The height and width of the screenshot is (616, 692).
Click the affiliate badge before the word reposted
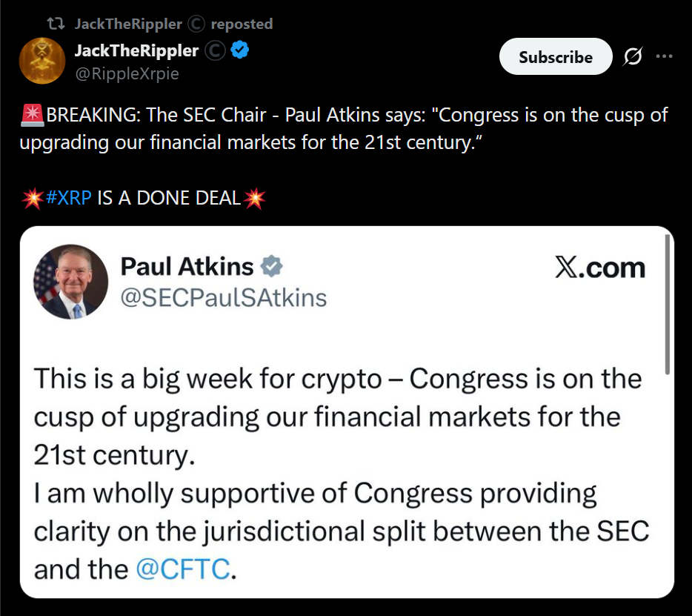pyautogui.click(x=196, y=24)
